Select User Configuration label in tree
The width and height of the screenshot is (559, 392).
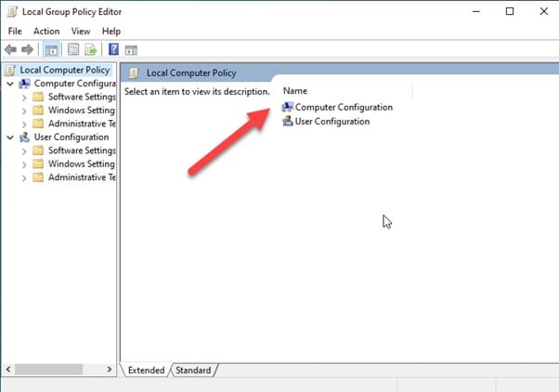pos(71,137)
